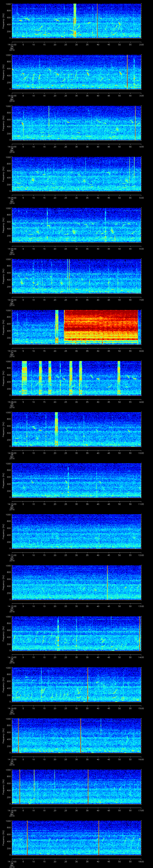Screen dimensions: 153x868
Task: Click the '14:13:00' timestamp label
Action: pyautogui.click(x=12, y=657)
